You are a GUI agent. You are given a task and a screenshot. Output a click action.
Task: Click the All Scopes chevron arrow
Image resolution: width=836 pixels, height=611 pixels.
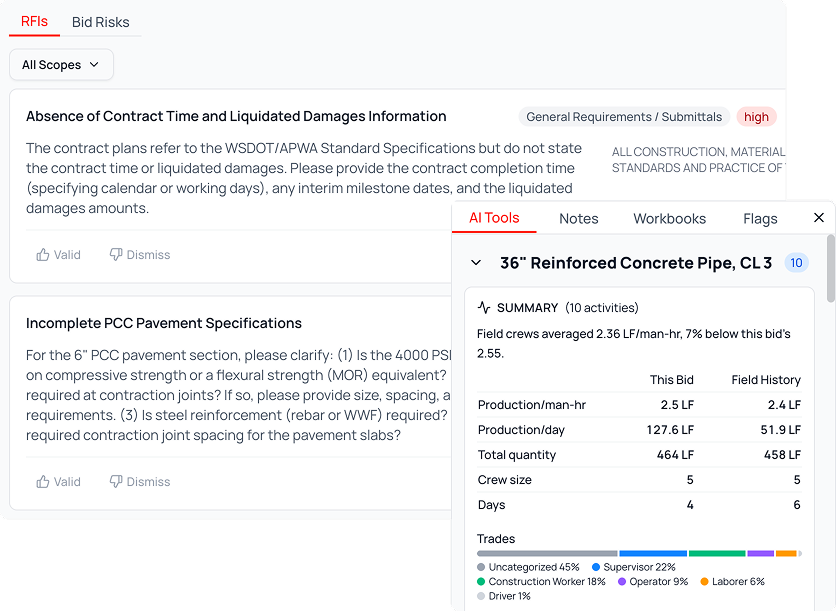(94, 65)
